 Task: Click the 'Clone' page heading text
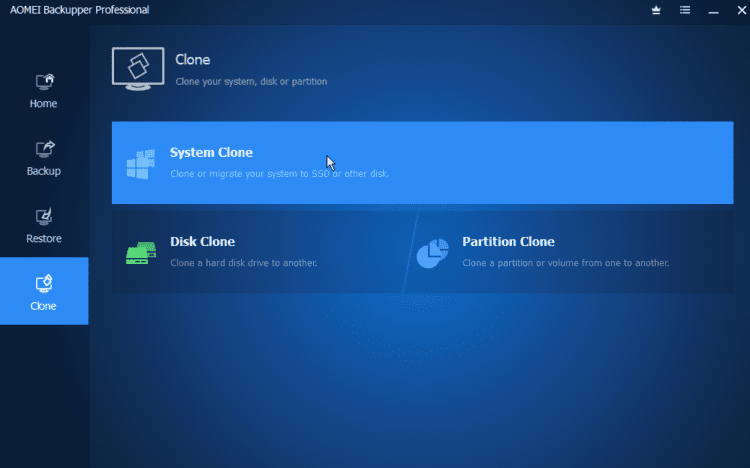click(192, 59)
